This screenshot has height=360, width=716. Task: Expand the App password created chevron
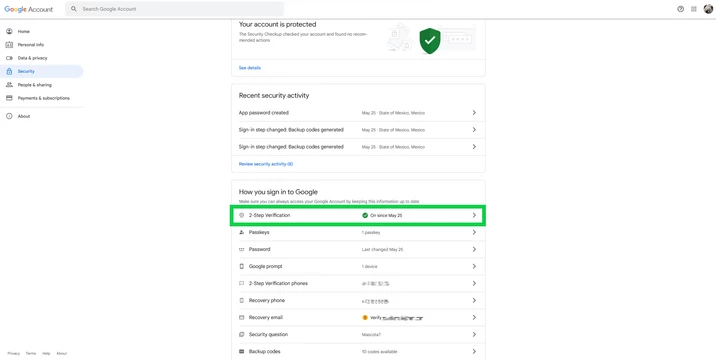pyautogui.click(x=474, y=113)
